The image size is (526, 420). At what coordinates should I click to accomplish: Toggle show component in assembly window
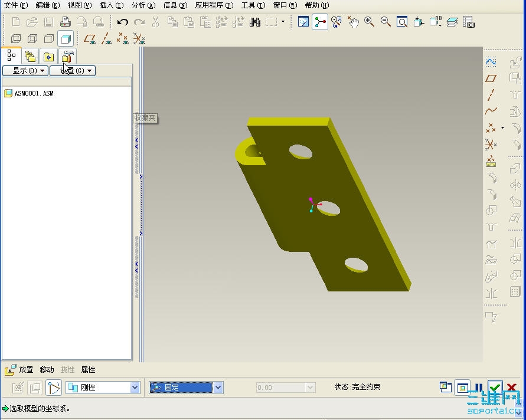[462, 388]
